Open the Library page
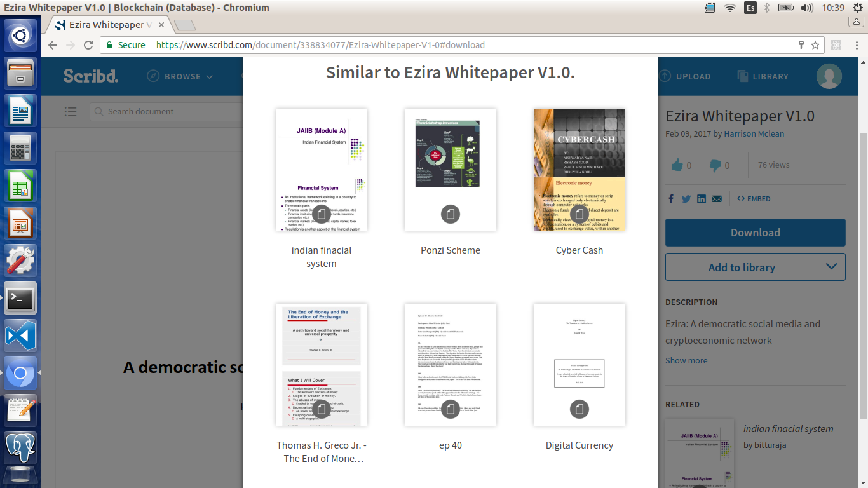This screenshot has height=488, width=868. pos(763,76)
